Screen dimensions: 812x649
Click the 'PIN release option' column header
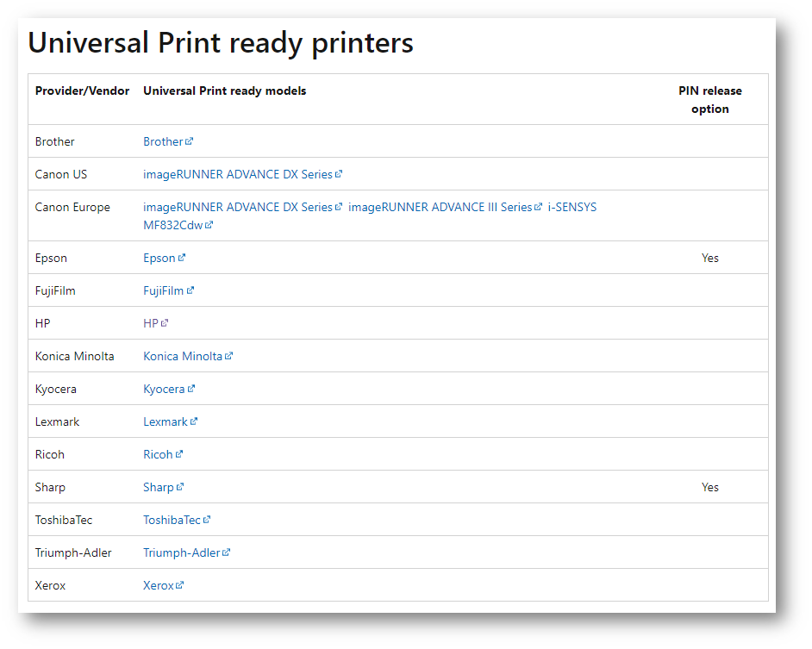(x=710, y=99)
